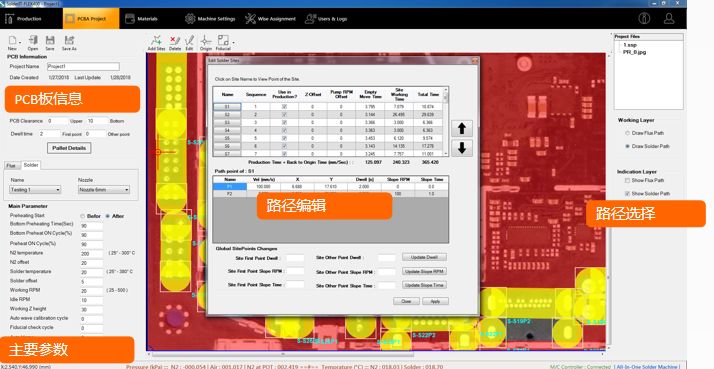The height and width of the screenshot is (369, 714).
Task: Open the Nozzle 6mm dropdown
Action: click(104, 190)
